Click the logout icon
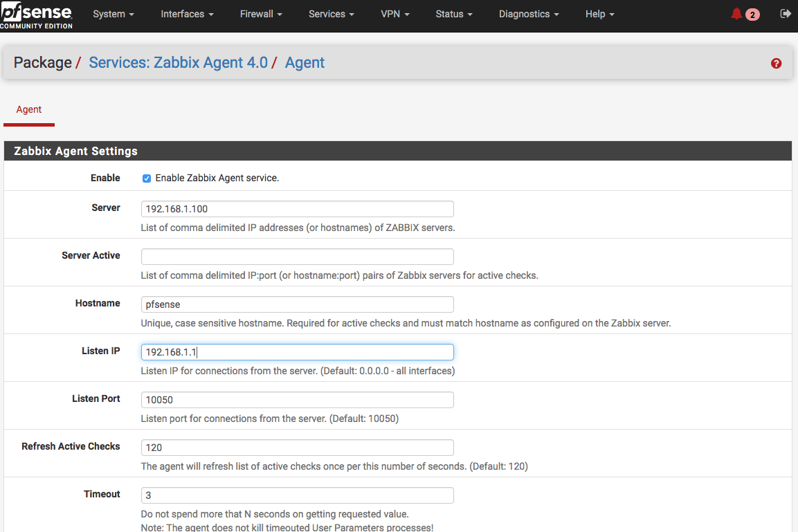798x532 pixels. click(x=785, y=14)
